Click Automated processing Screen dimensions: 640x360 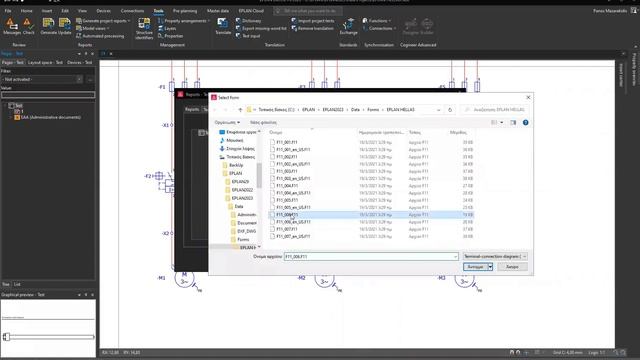100,36
